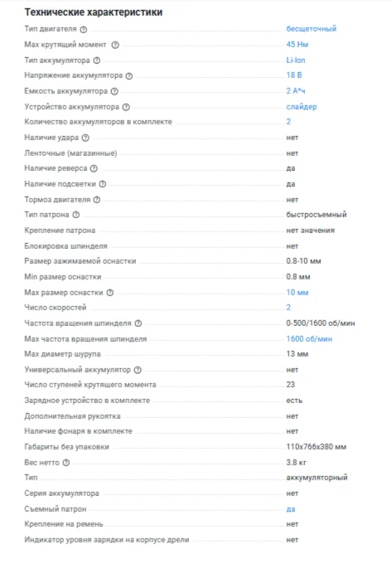Image resolution: width=392 pixels, height=564 pixels.
Task: Click question mark beside Наличие удара
Action: coord(85,138)
